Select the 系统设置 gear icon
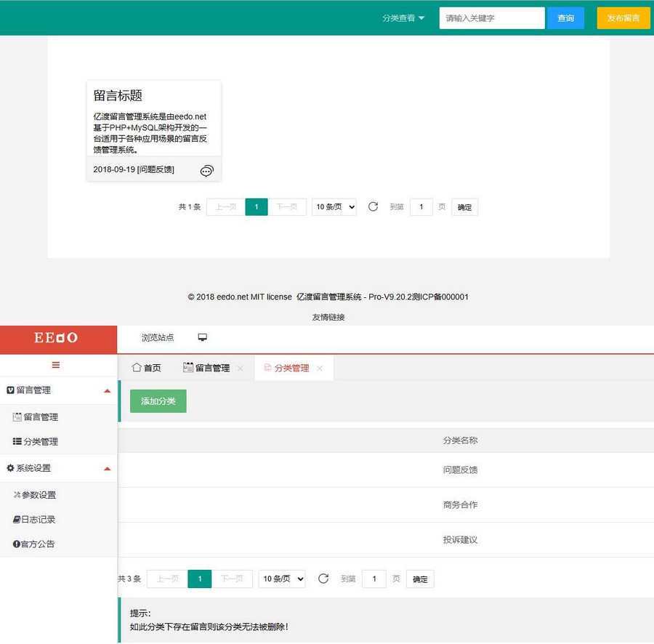The height and width of the screenshot is (644, 654). (x=10, y=468)
